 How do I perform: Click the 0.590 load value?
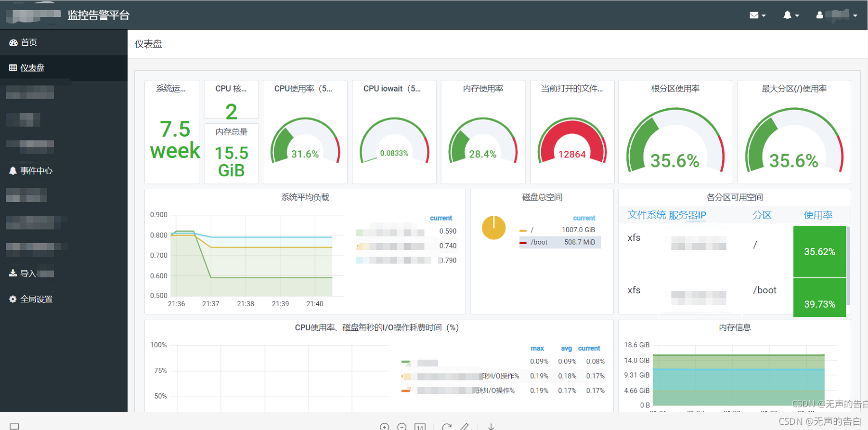448,231
